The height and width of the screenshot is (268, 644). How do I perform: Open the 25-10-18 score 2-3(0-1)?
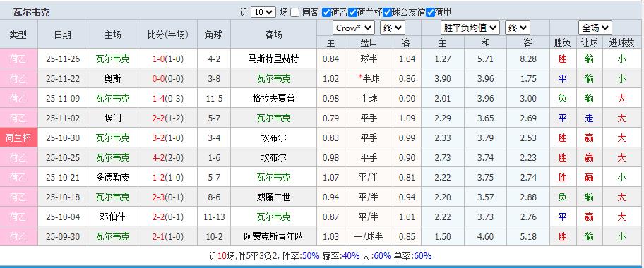pos(167,197)
